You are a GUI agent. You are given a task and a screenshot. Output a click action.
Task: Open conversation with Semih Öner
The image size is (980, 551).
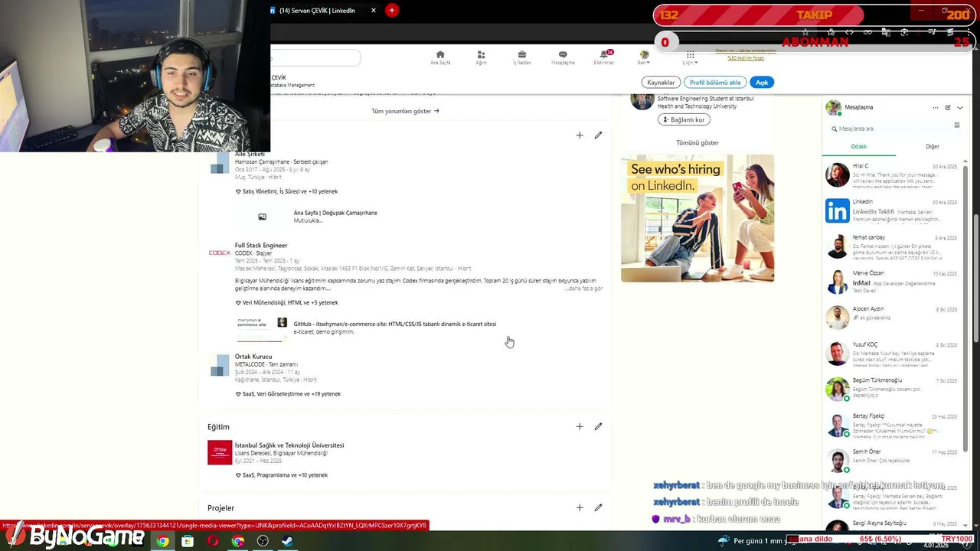(892, 460)
